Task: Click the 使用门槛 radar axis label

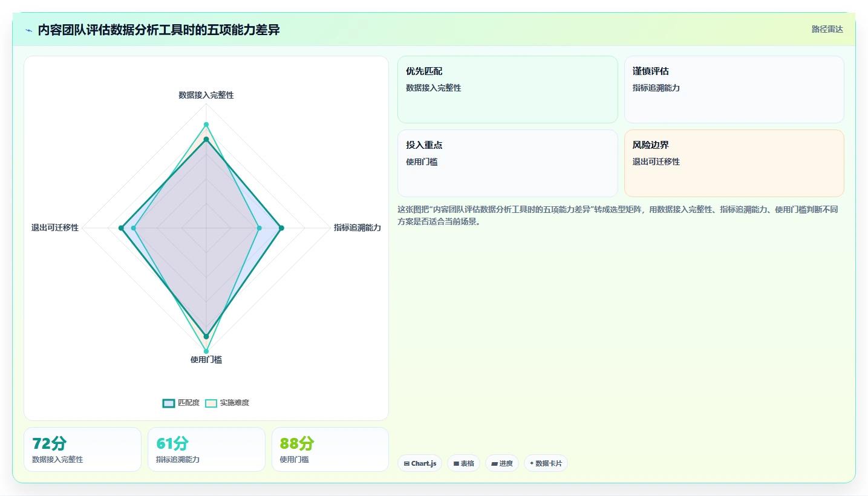Action: (206, 359)
